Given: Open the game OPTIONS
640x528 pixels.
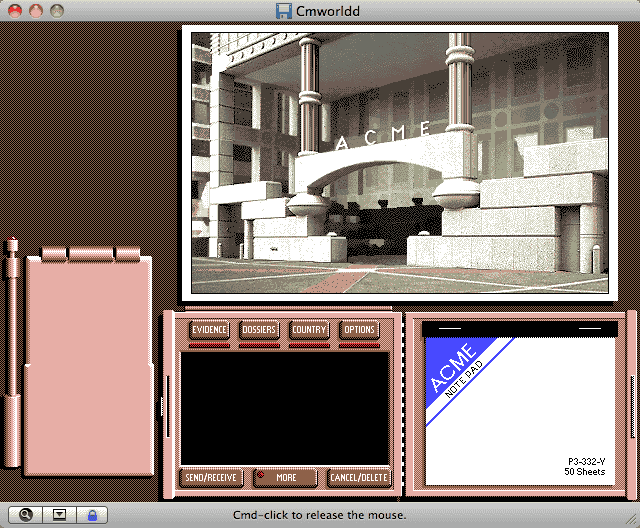Looking at the screenshot, I should click(x=359, y=330).
